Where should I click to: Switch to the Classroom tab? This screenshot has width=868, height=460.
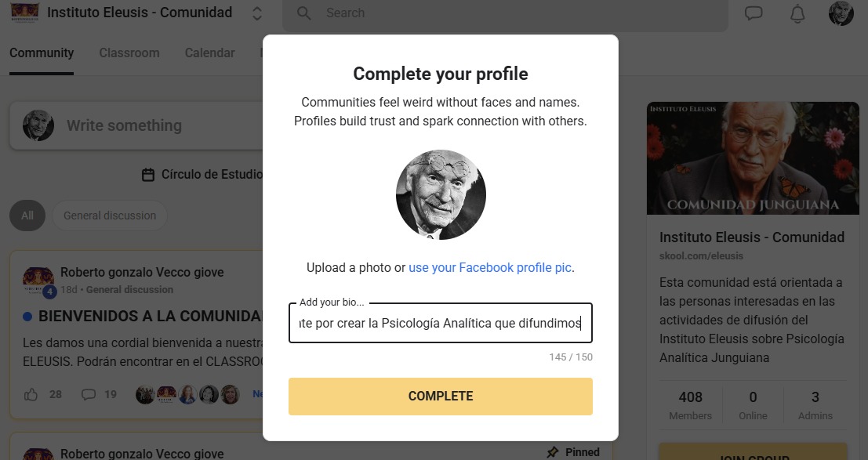click(x=129, y=53)
